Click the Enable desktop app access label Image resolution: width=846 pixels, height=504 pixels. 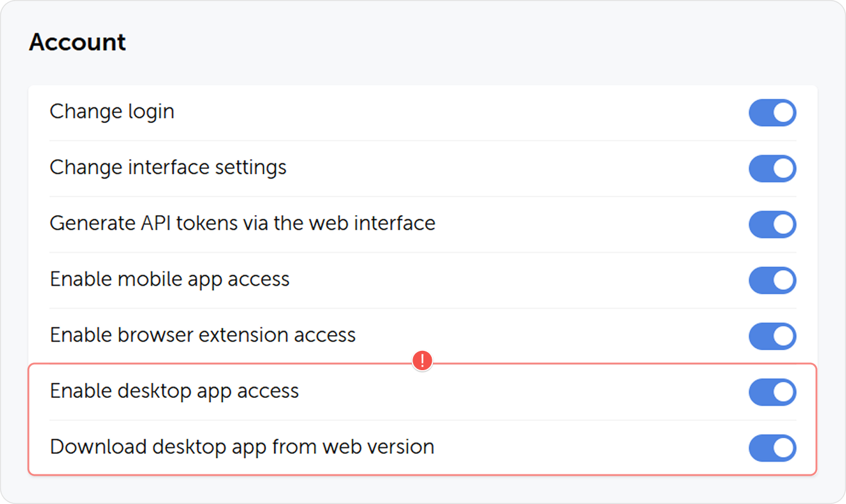[x=175, y=391]
